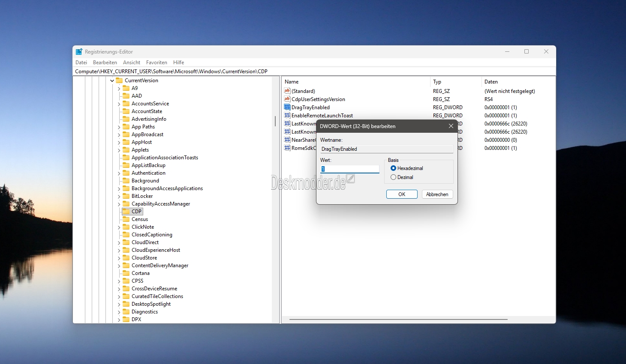Click the CdpUserSettingsVersion string value icon

pyautogui.click(x=287, y=99)
